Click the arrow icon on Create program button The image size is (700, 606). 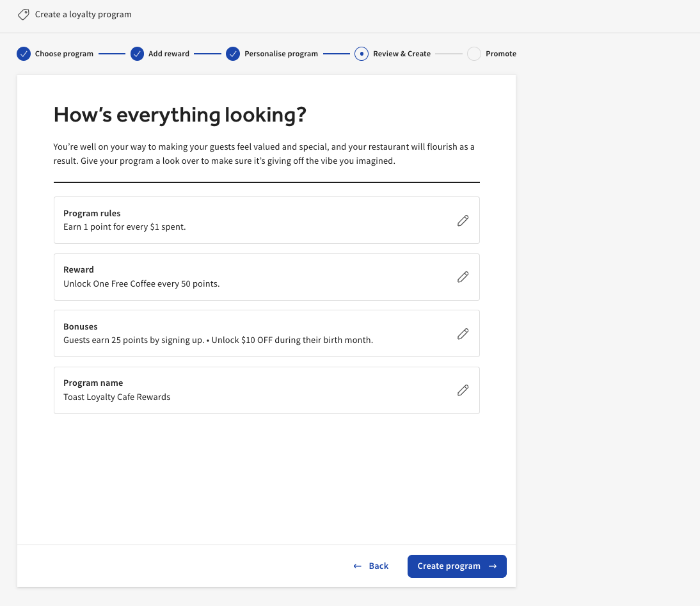[x=493, y=566]
